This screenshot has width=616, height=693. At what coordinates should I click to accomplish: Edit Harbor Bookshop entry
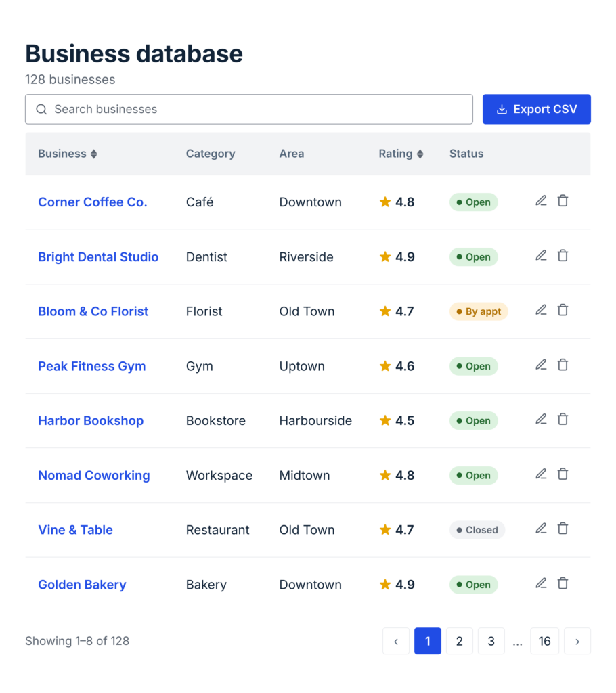tap(541, 419)
